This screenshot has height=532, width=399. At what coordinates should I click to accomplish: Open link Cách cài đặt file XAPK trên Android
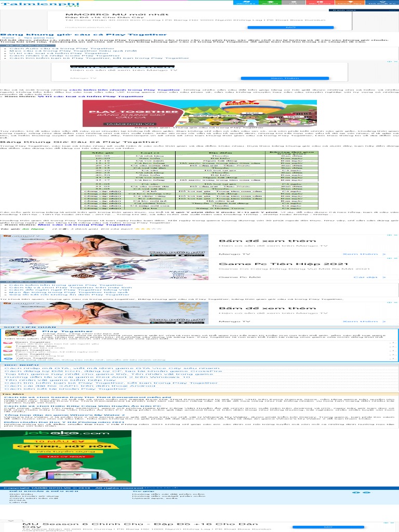click(x=79, y=386)
